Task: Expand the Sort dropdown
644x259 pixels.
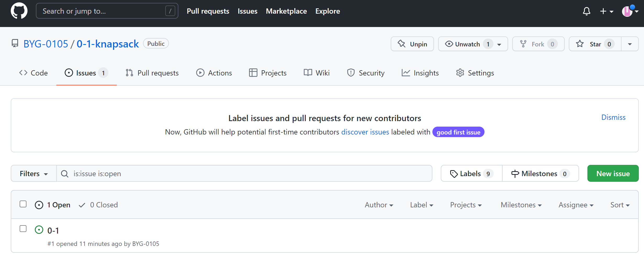Action: (x=620, y=205)
